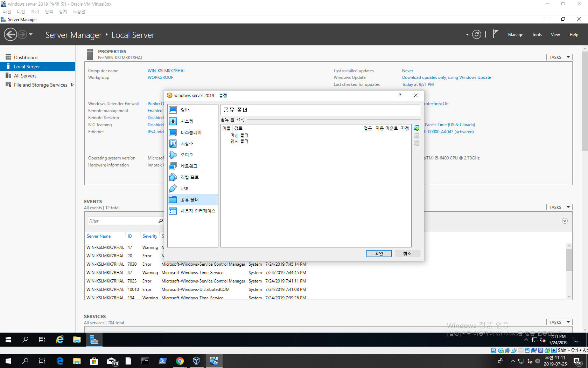Open the USB settings category

[x=193, y=189]
